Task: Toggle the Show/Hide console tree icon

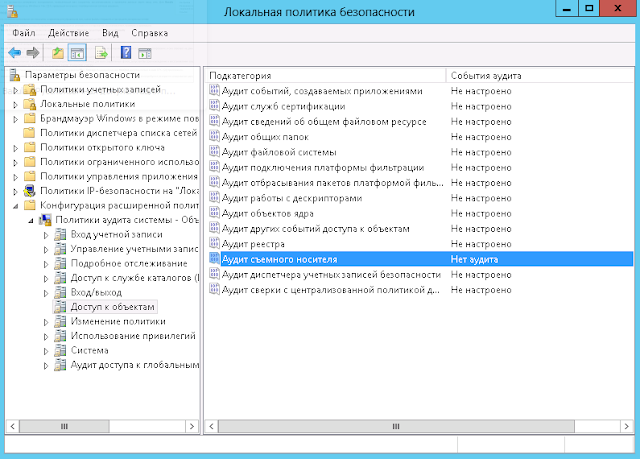Action: (76, 52)
